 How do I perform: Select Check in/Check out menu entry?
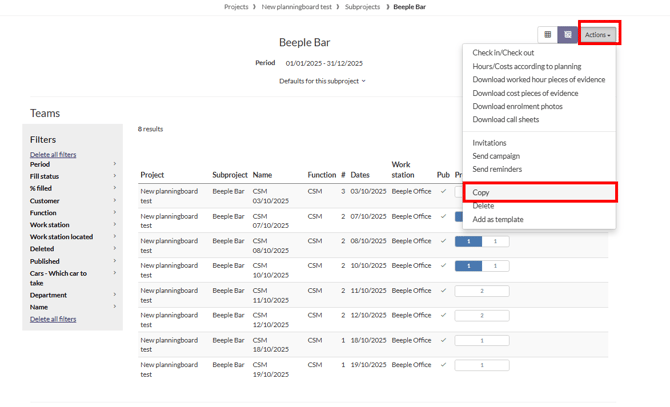503,53
